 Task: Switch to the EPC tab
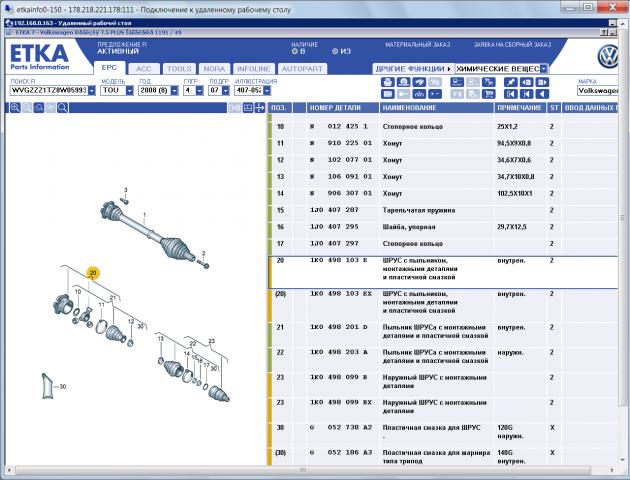(109, 68)
